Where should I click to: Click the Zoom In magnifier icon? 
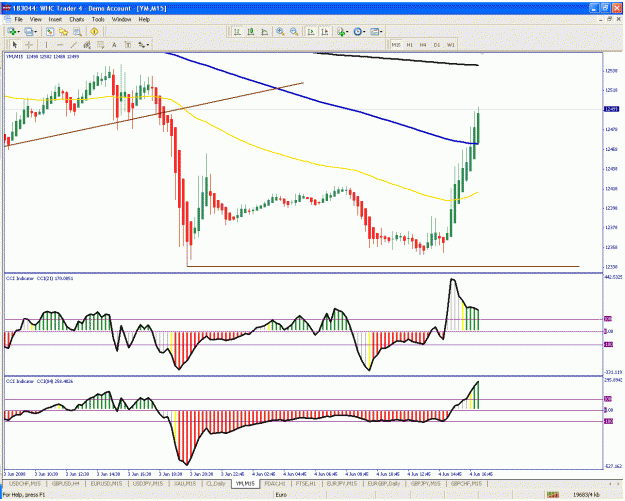[280, 31]
